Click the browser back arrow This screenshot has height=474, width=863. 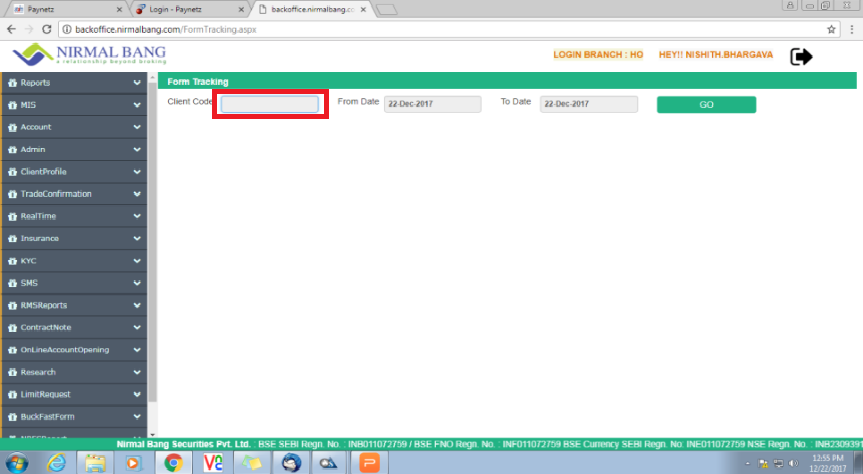pos(12,29)
